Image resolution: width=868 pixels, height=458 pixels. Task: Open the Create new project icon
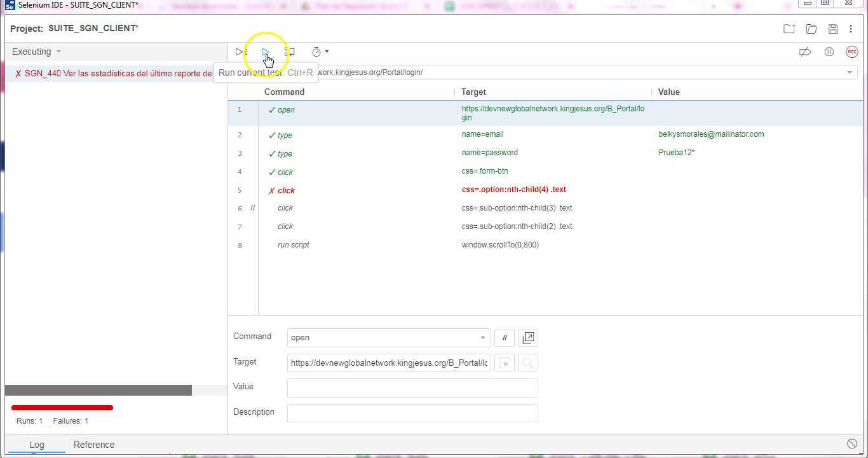[x=789, y=29]
